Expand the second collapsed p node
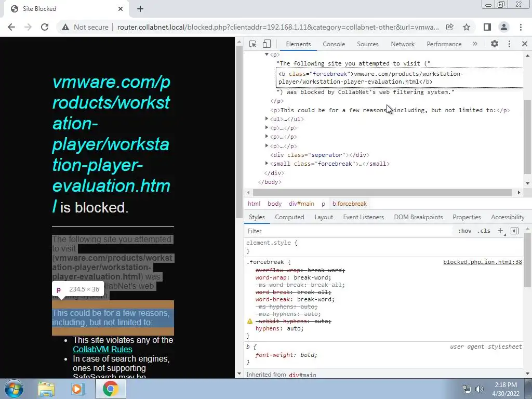532x399 pixels. (267, 137)
